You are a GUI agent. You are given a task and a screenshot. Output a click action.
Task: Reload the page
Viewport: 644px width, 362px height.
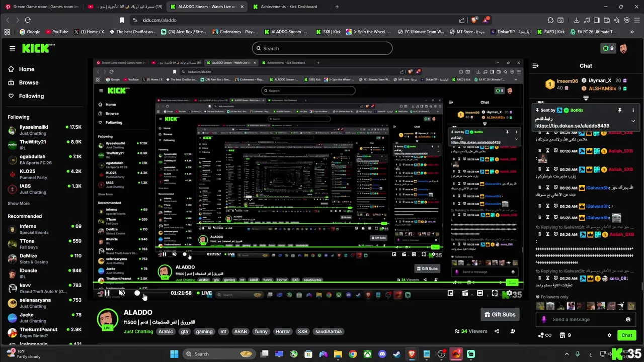28,20
